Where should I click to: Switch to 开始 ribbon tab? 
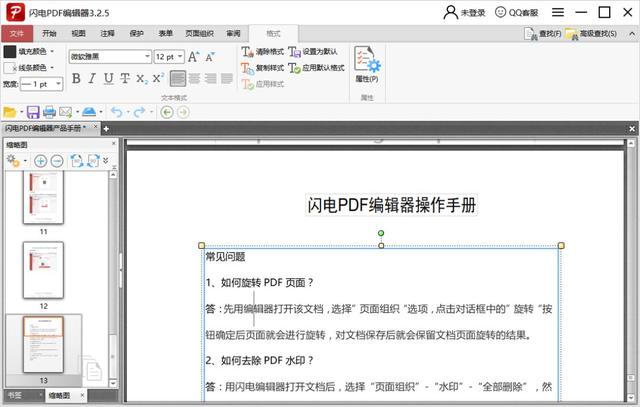pyautogui.click(x=49, y=33)
